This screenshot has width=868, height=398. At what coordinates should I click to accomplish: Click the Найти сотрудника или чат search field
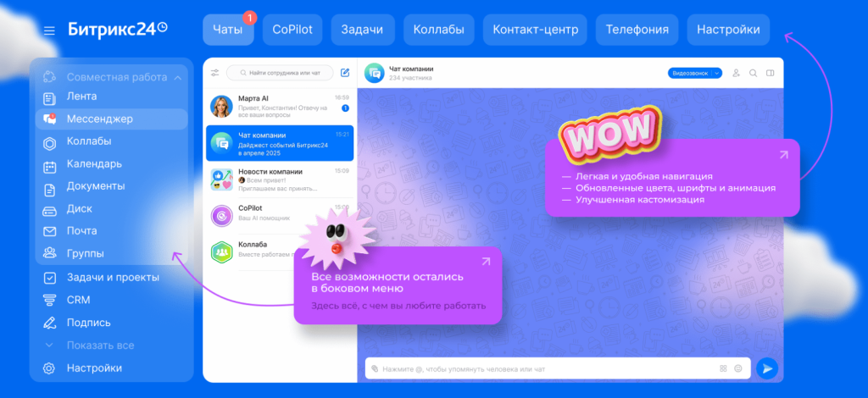coord(280,73)
